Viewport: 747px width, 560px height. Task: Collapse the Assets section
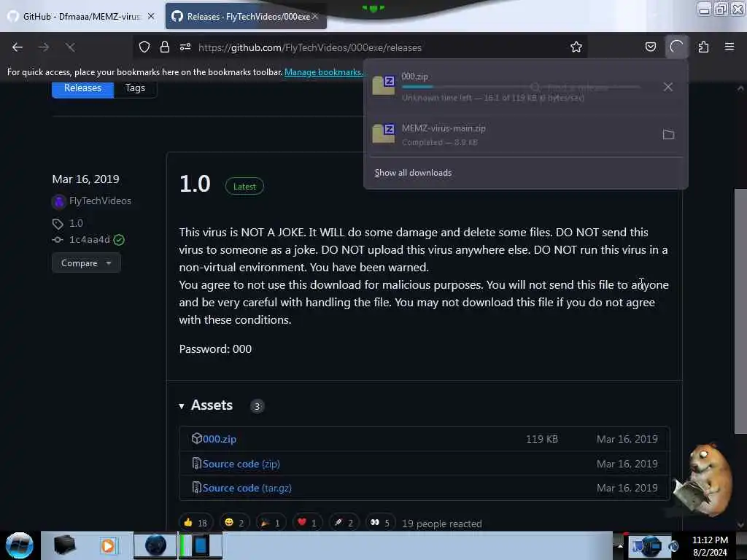pyautogui.click(x=182, y=406)
